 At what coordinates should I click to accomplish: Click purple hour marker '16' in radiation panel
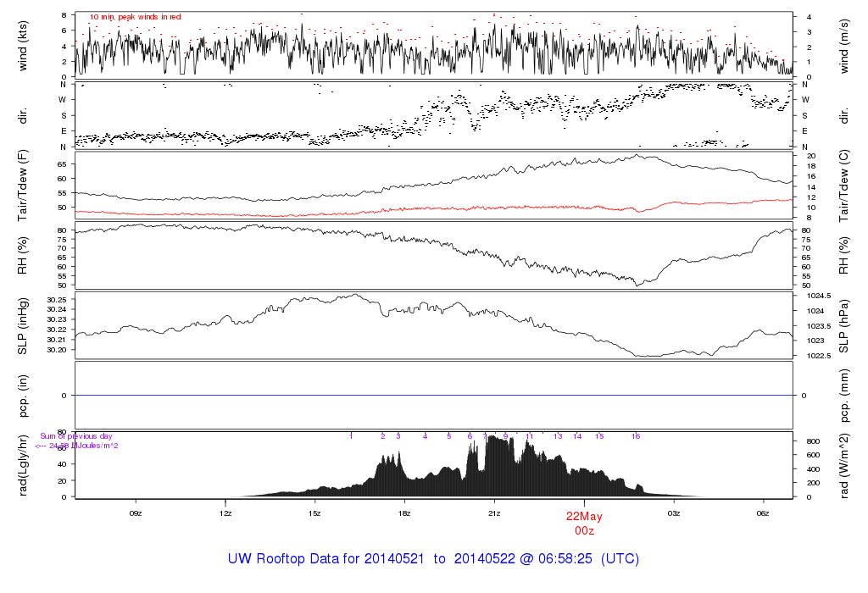[636, 436]
